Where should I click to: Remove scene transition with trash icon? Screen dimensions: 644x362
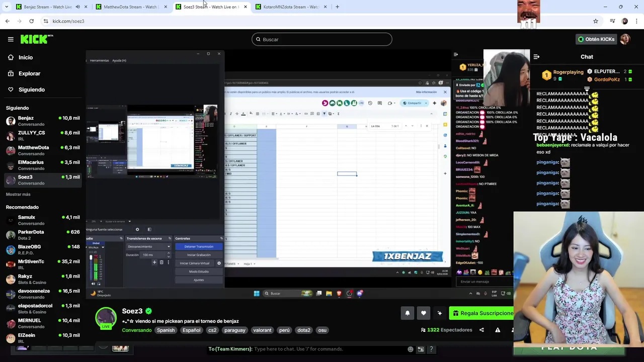coord(162,262)
